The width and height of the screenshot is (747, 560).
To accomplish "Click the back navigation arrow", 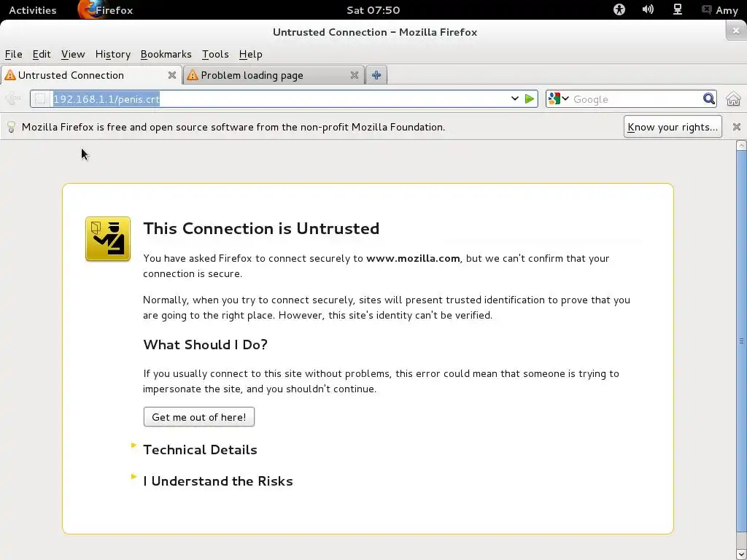I will (13, 98).
